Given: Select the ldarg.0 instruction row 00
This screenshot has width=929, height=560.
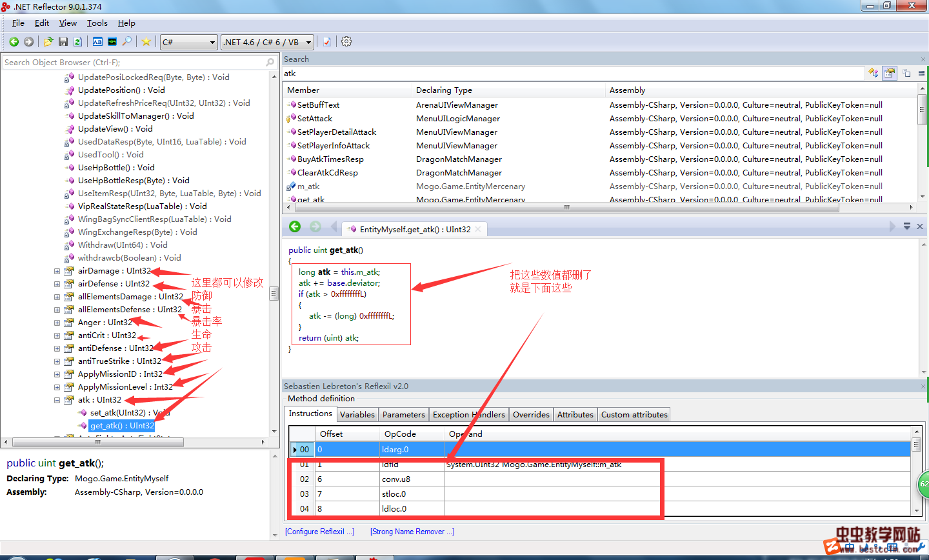Looking at the screenshot, I should pyautogui.click(x=600, y=449).
